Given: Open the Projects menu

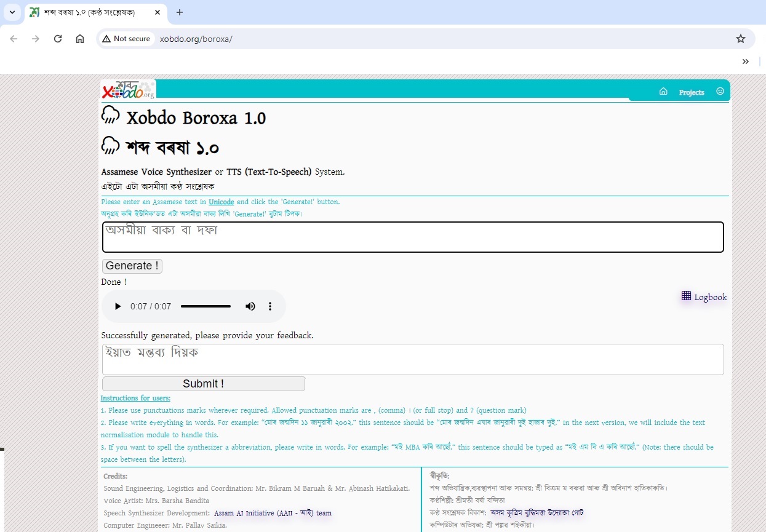Looking at the screenshot, I should (691, 92).
